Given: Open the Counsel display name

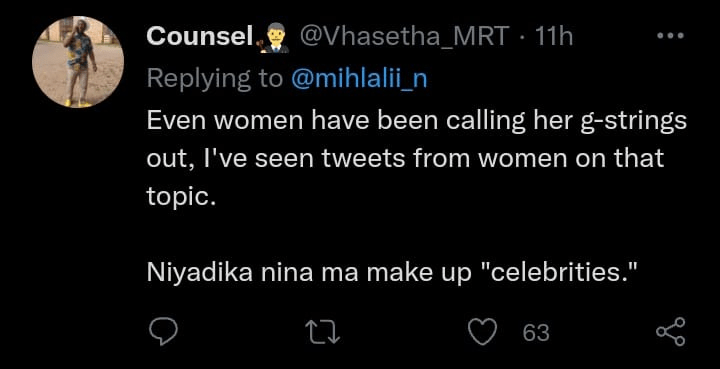Looking at the screenshot, I should [x=200, y=36].
